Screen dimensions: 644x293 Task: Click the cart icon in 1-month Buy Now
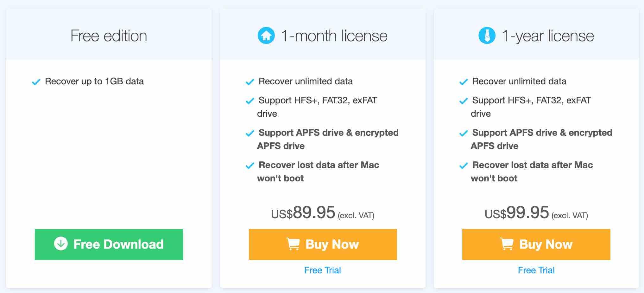[293, 244]
